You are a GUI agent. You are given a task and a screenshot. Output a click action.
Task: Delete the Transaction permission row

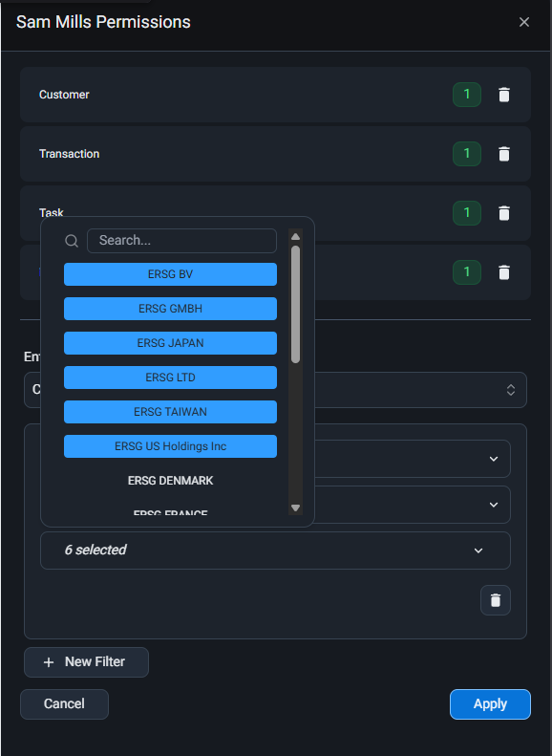[504, 154]
